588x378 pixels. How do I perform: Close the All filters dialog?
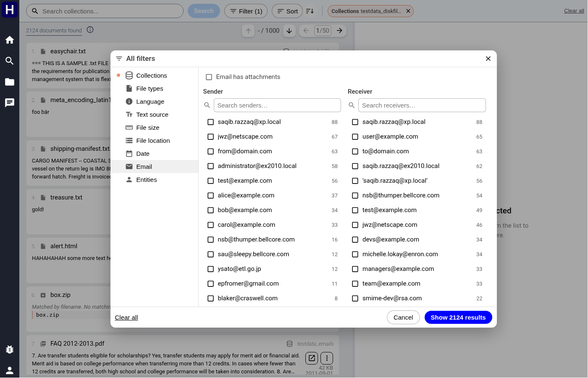(488, 59)
